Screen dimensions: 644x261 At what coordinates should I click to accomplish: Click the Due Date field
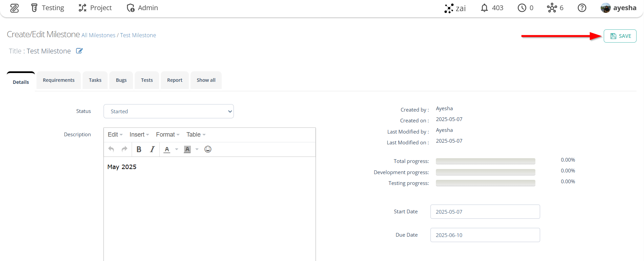coord(485,235)
